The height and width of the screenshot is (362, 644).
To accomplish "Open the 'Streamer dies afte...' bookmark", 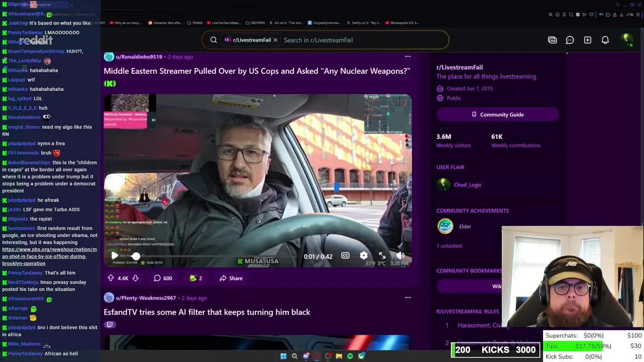I will point(165,23).
